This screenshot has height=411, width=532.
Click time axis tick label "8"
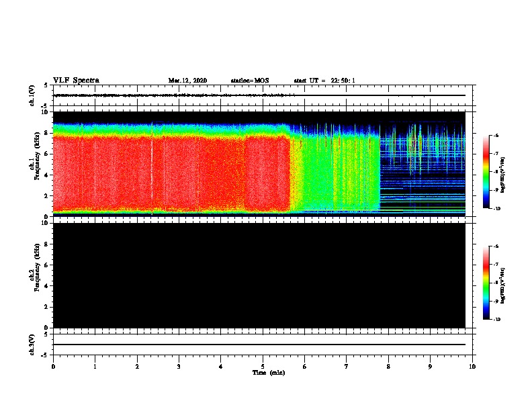point(388,367)
